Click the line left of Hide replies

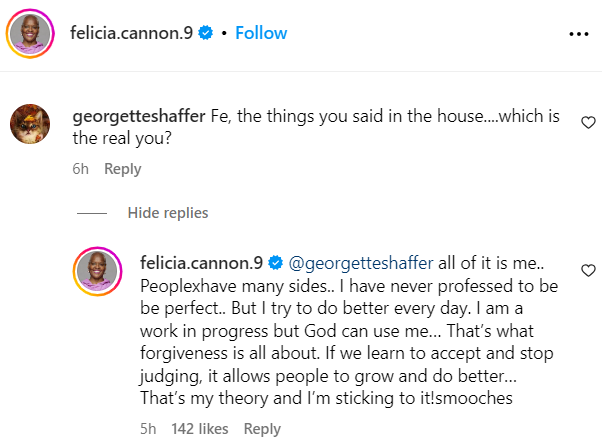(92, 213)
